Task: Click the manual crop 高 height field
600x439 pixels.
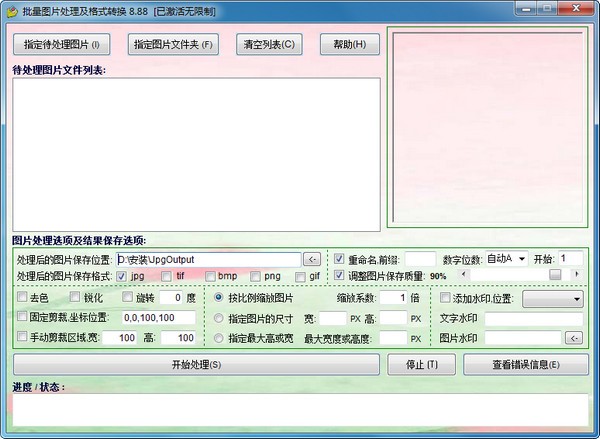Action: click(x=178, y=337)
